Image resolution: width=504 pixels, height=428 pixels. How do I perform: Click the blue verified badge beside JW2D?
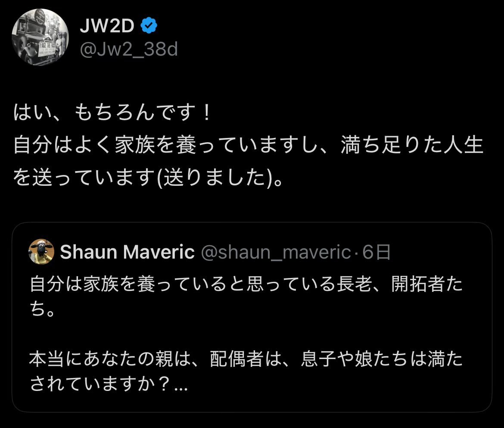click(x=149, y=25)
